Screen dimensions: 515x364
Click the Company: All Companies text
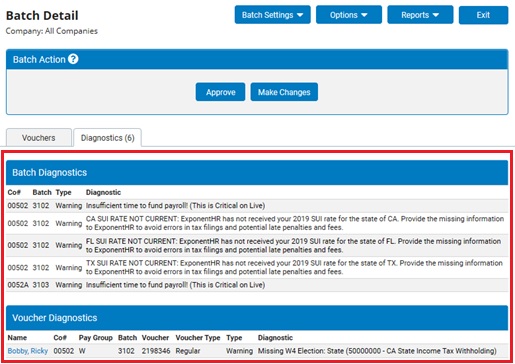tap(52, 31)
